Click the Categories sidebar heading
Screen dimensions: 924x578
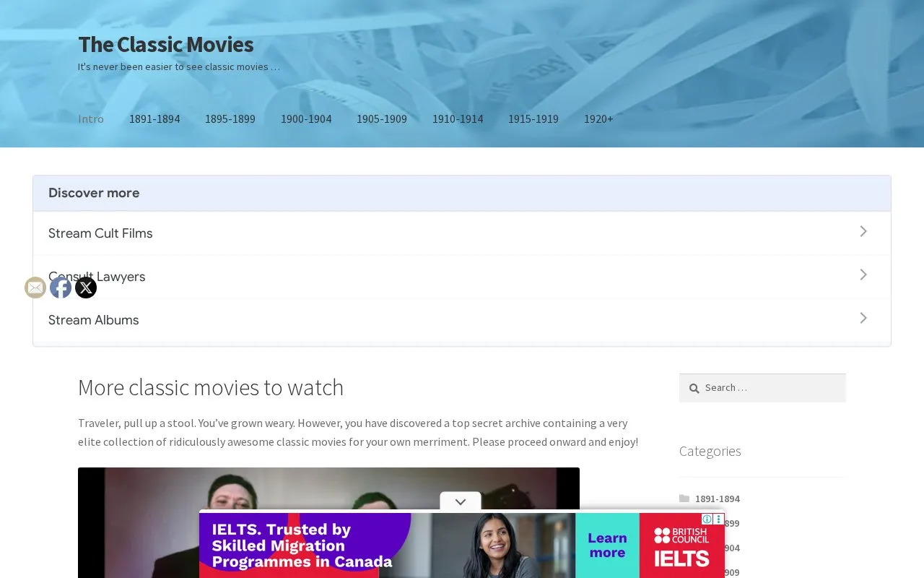tap(710, 451)
